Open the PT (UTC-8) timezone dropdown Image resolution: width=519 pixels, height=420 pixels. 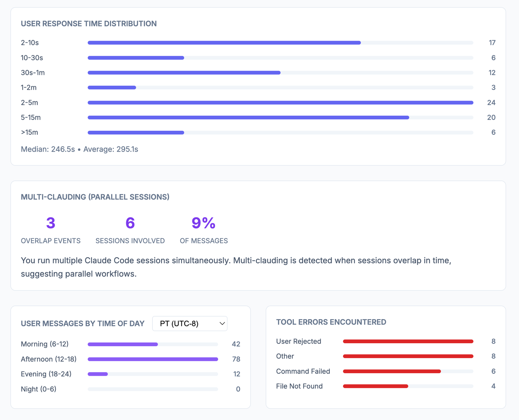[190, 323]
